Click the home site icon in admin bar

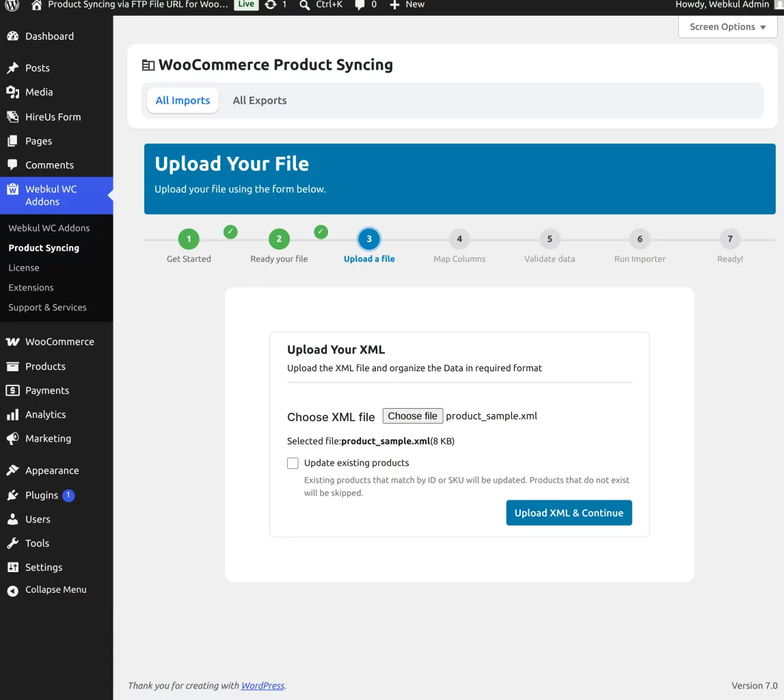point(36,5)
